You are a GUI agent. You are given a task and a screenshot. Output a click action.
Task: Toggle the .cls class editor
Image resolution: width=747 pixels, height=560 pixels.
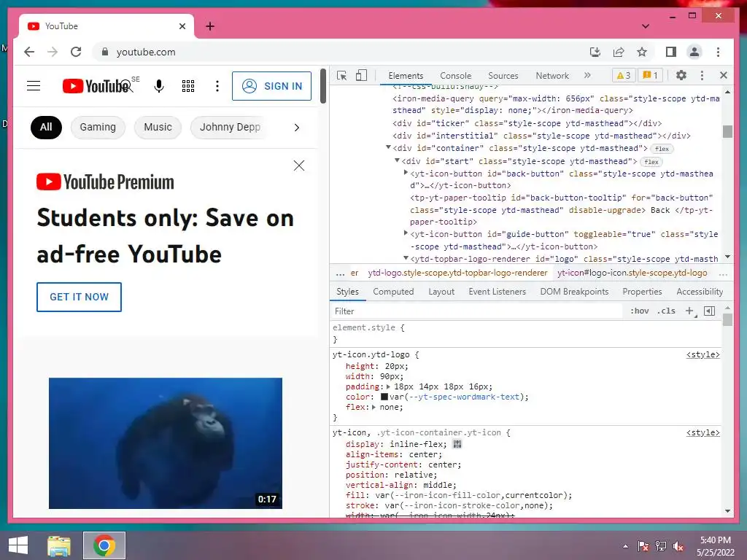click(x=666, y=311)
